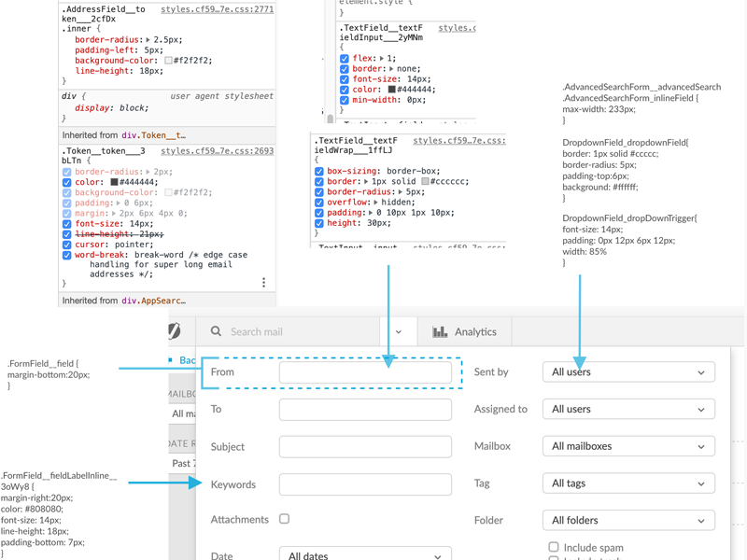The image size is (747, 560).
Task: Open the All dates dropdown
Action: [x=365, y=554]
